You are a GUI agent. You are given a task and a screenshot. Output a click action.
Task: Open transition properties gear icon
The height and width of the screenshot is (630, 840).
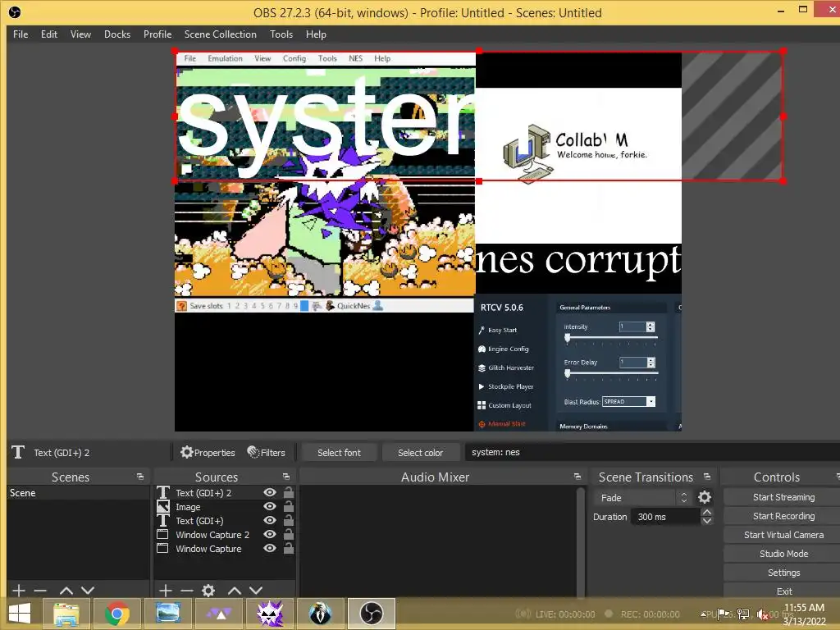tap(705, 498)
